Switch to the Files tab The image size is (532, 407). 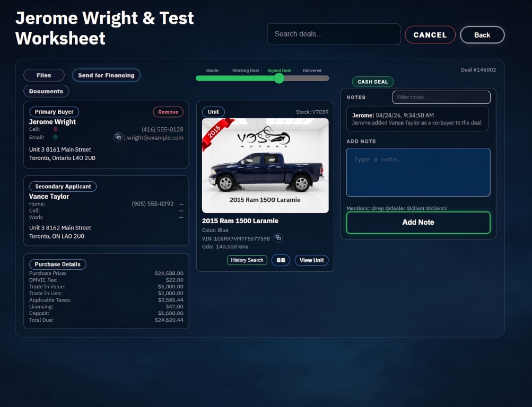45,75
